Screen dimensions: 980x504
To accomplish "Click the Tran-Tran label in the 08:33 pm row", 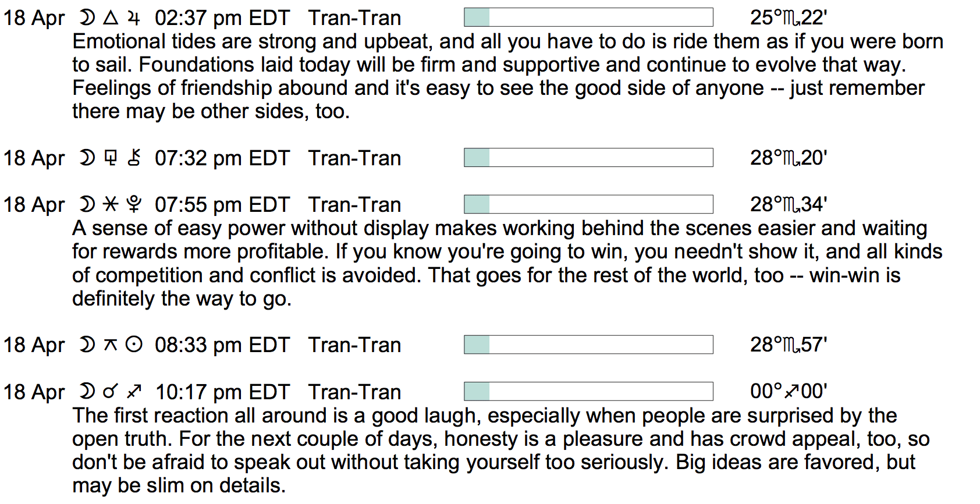I will [x=354, y=345].
